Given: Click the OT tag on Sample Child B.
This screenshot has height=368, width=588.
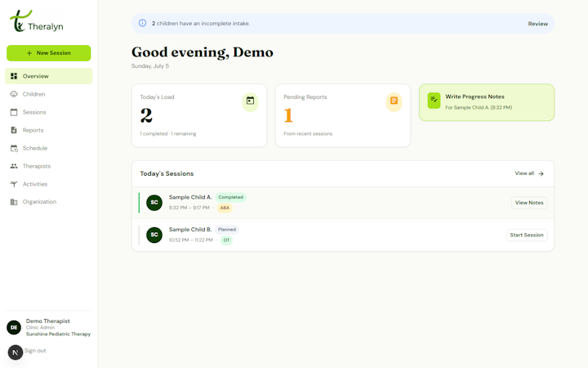Looking at the screenshot, I should pyautogui.click(x=226, y=240).
